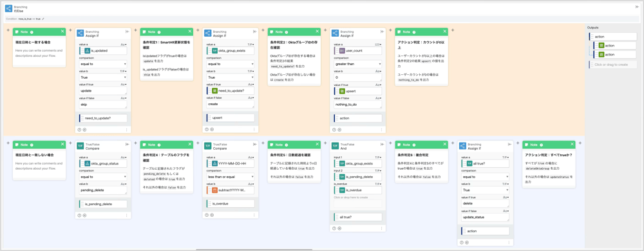Collapse the is_updated Assign If card
Screen dimensions: 644x251
[128, 32]
